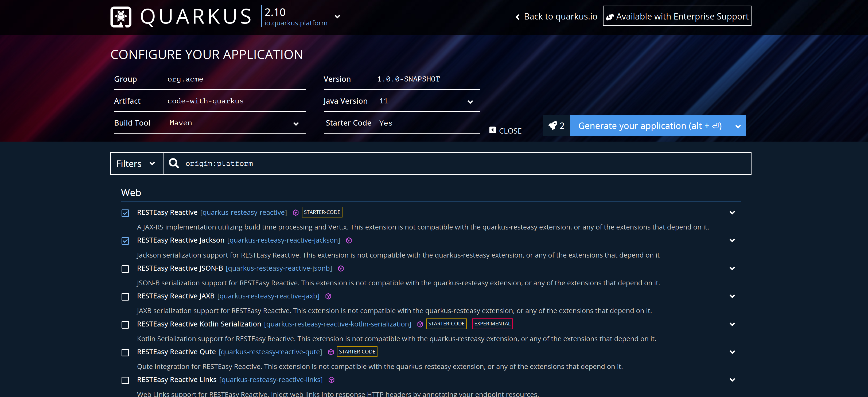868x397 pixels.
Task: Click the package icon next to RESTEasy Reactive
Action: [x=295, y=213]
